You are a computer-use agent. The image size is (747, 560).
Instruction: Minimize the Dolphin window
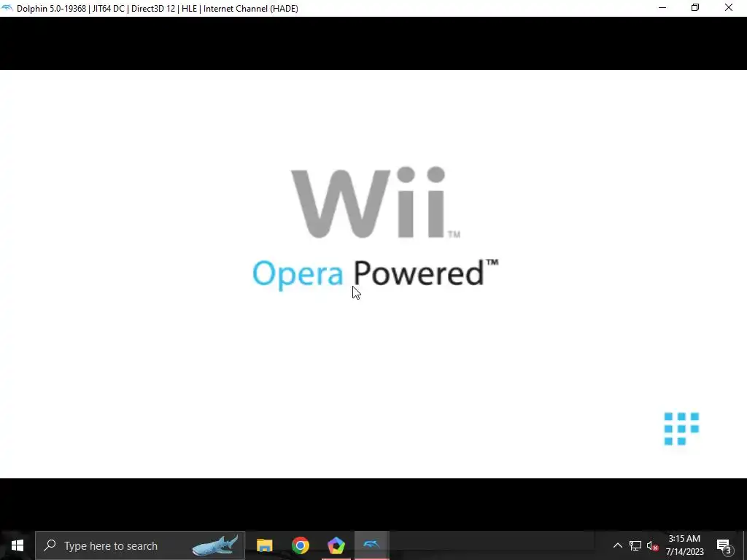coord(662,8)
